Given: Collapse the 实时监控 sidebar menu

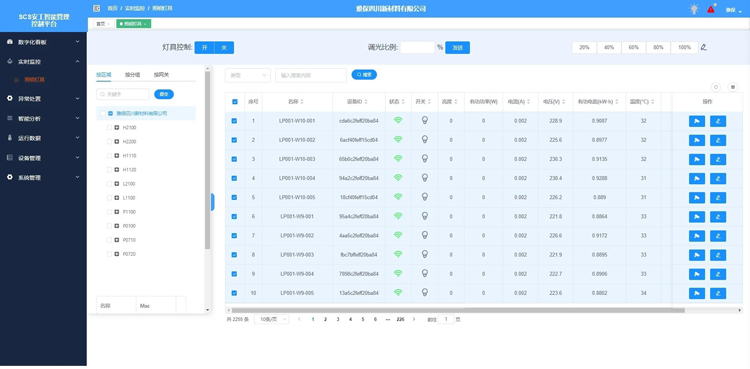Looking at the screenshot, I should (x=44, y=62).
